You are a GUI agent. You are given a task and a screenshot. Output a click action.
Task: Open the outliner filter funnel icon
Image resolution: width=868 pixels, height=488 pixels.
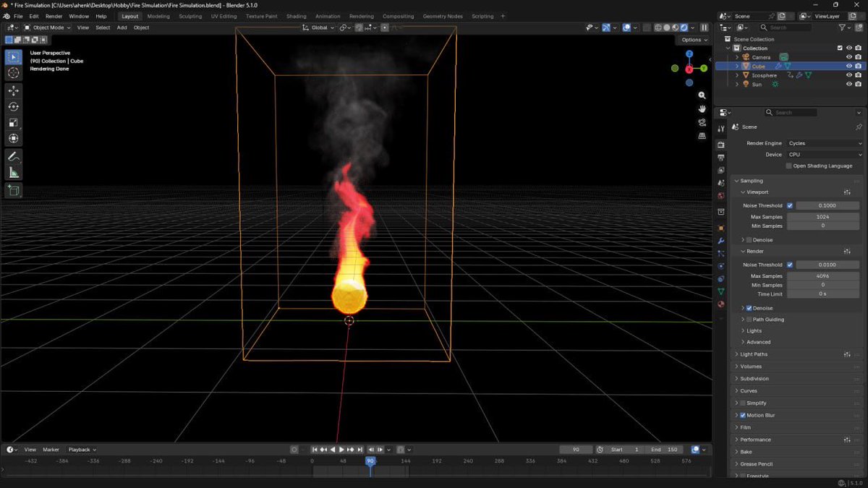[x=843, y=27]
